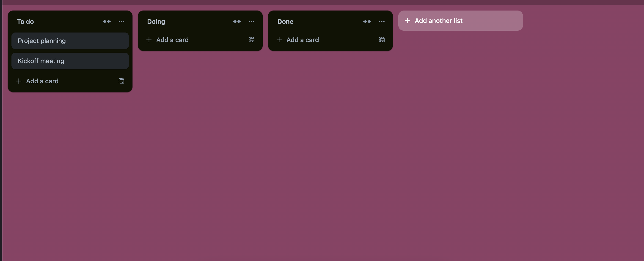Create card from template in To do
Screen dimensions: 644x261
121,81
